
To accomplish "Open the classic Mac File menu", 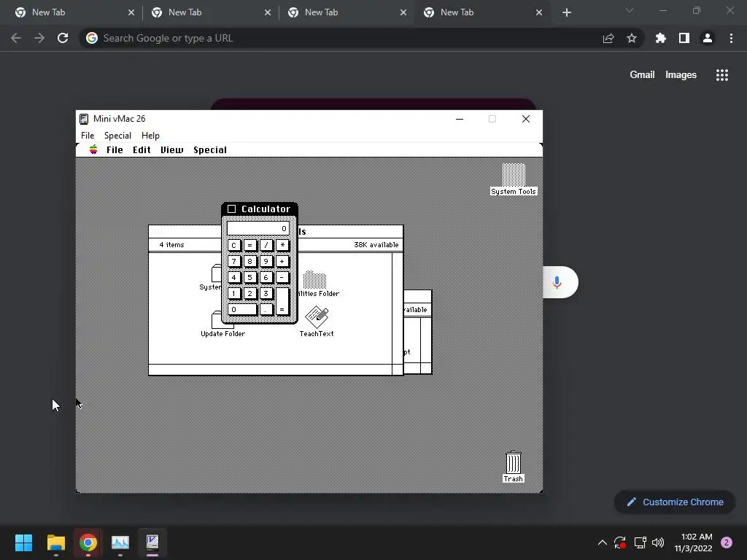I will (115, 150).
